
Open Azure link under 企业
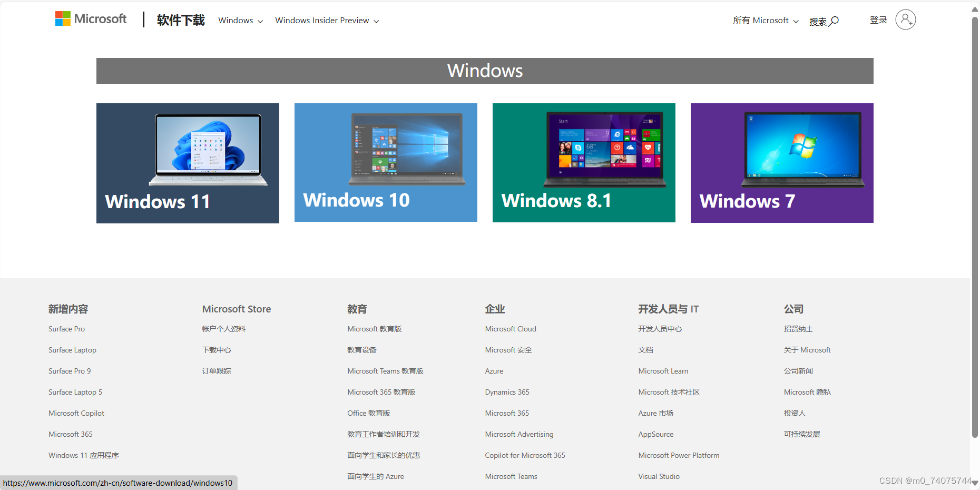[x=494, y=371]
